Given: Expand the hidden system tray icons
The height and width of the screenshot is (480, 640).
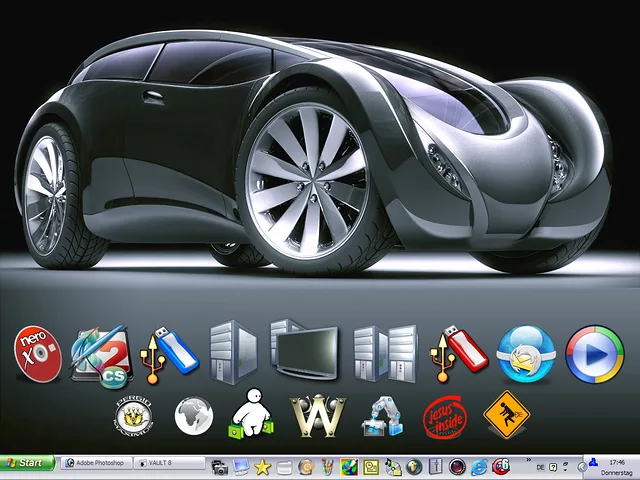Looking at the screenshot, I should click(x=582, y=467).
